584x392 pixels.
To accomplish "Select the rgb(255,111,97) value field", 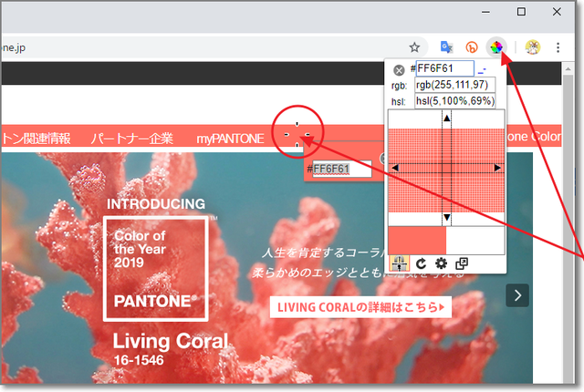I will coord(451,85).
